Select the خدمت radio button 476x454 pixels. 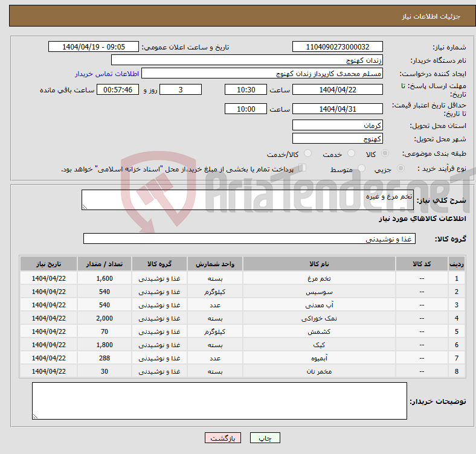pyautogui.click(x=351, y=153)
